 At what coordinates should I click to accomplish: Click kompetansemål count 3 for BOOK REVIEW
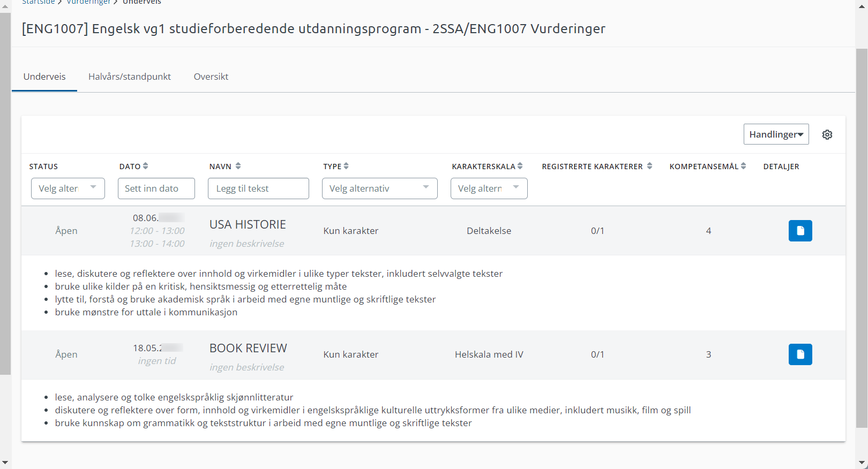click(708, 354)
